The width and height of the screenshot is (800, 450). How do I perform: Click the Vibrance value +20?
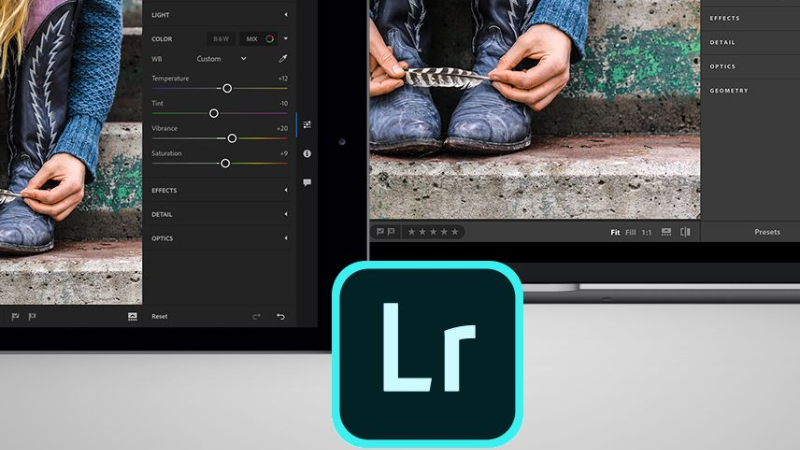[282, 129]
